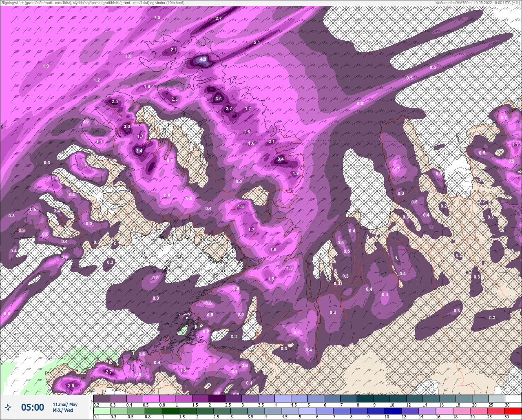Click the 1.9 value on the map
Viewport: 522px width, 420px height.
[296, 173]
